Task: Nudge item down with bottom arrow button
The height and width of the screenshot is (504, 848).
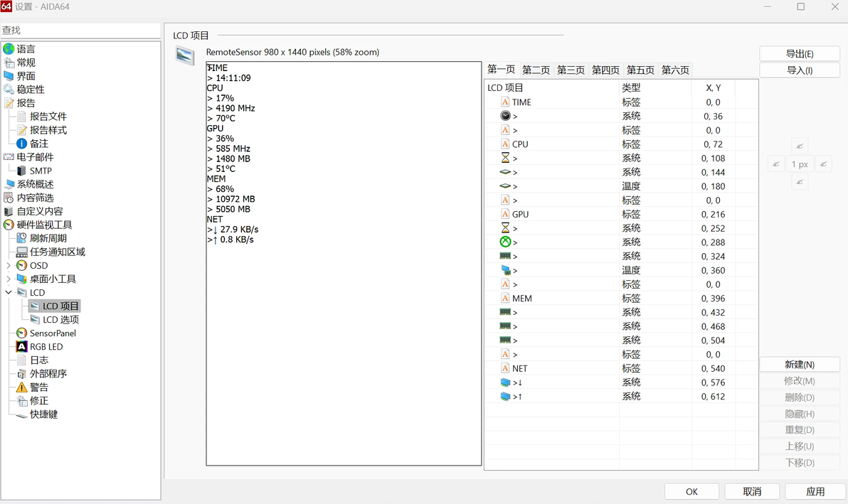Action: (x=800, y=182)
